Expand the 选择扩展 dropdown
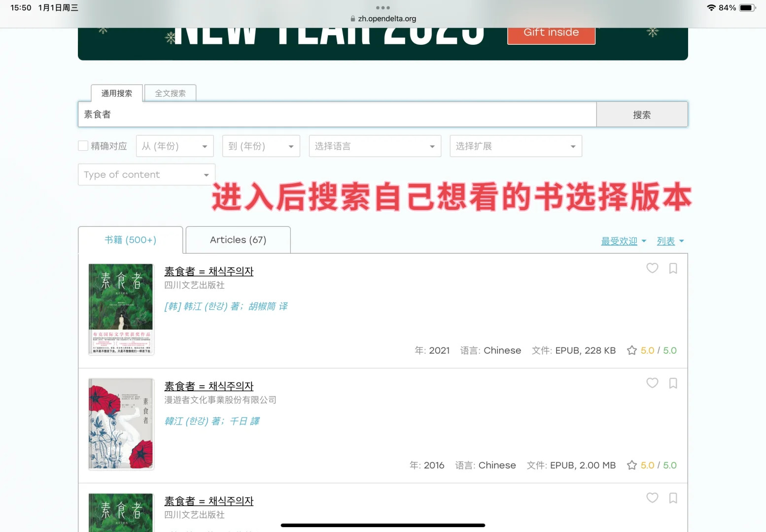 (516, 146)
